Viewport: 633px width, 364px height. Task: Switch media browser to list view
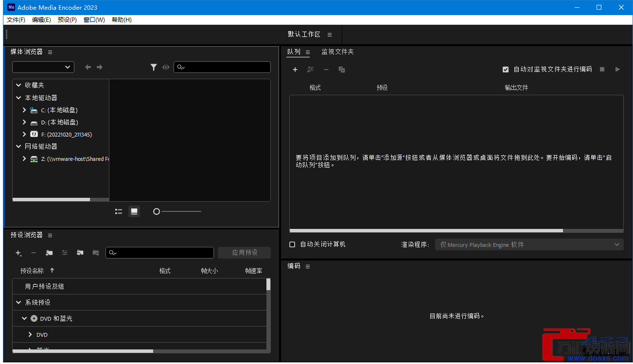click(119, 211)
